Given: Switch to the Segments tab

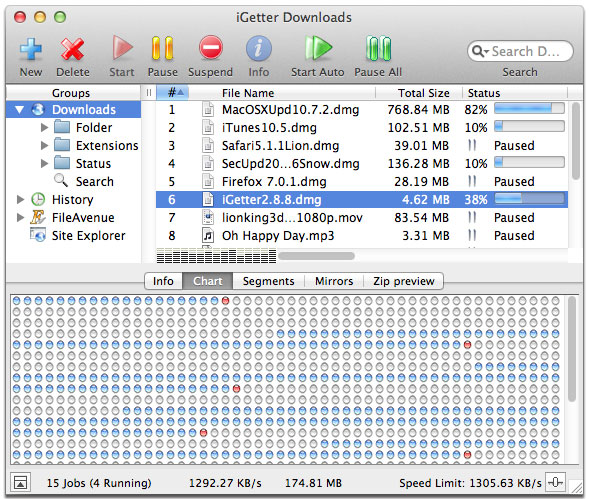Looking at the screenshot, I should pyautogui.click(x=268, y=281).
